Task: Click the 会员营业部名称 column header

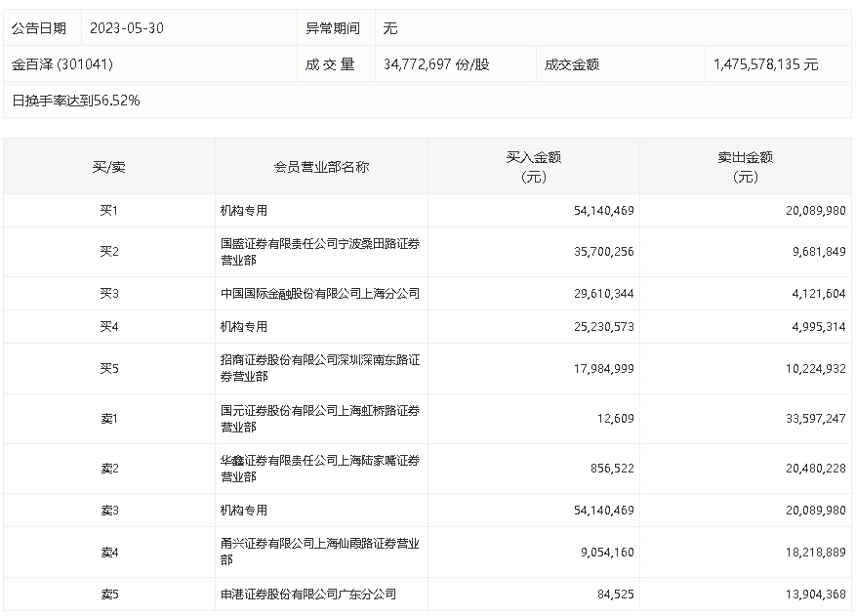Action: coord(321,167)
